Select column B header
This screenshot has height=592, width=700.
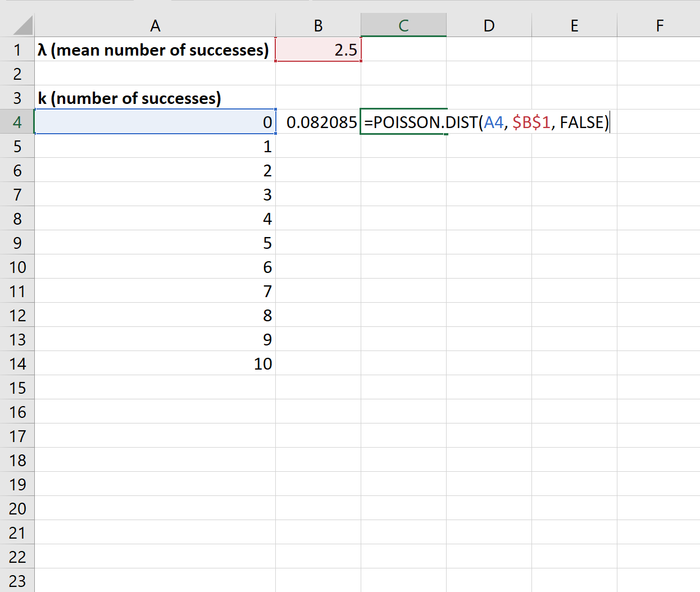pyautogui.click(x=318, y=25)
